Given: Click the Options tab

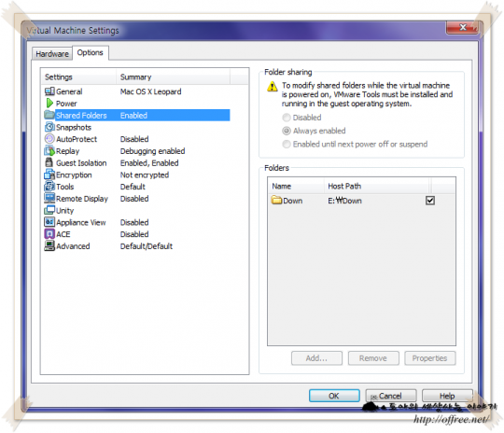Looking at the screenshot, I should 91,52.
